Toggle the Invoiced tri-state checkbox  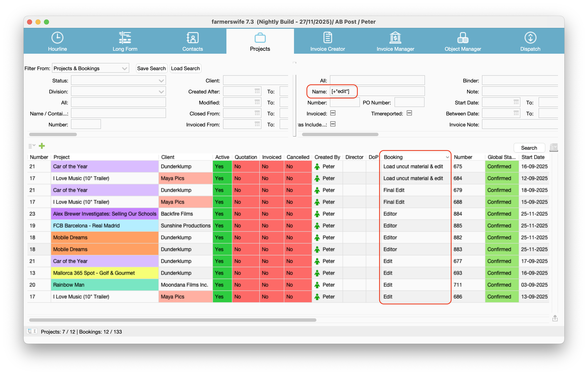point(333,113)
